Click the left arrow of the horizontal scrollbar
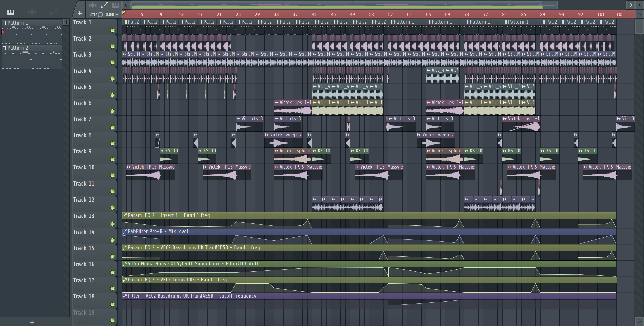The height and width of the screenshot is (326, 644). point(126,5)
